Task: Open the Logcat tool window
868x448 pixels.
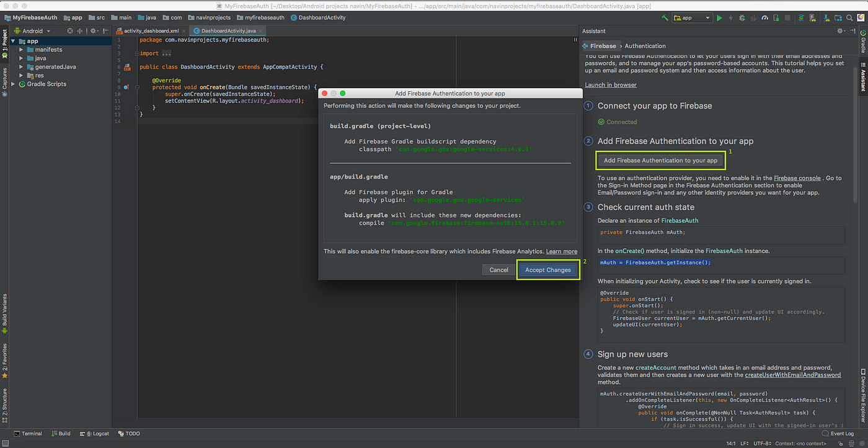Action: tap(94, 434)
